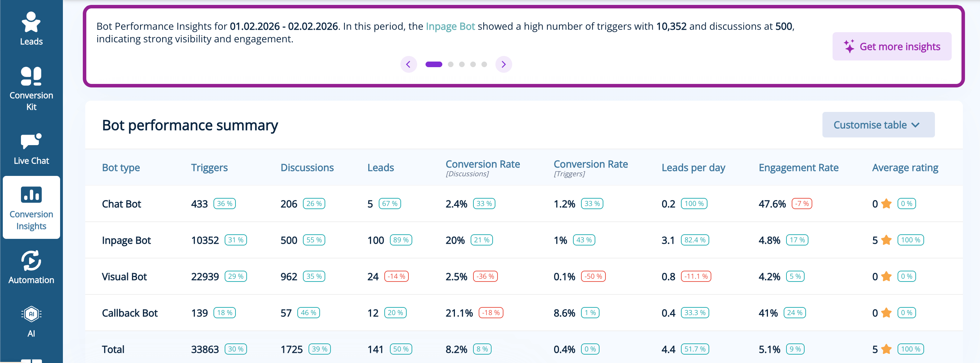The width and height of the screenshot is (980, 363).
Task: Open the Automation sidebar icon
Action: tap(31, 267)
